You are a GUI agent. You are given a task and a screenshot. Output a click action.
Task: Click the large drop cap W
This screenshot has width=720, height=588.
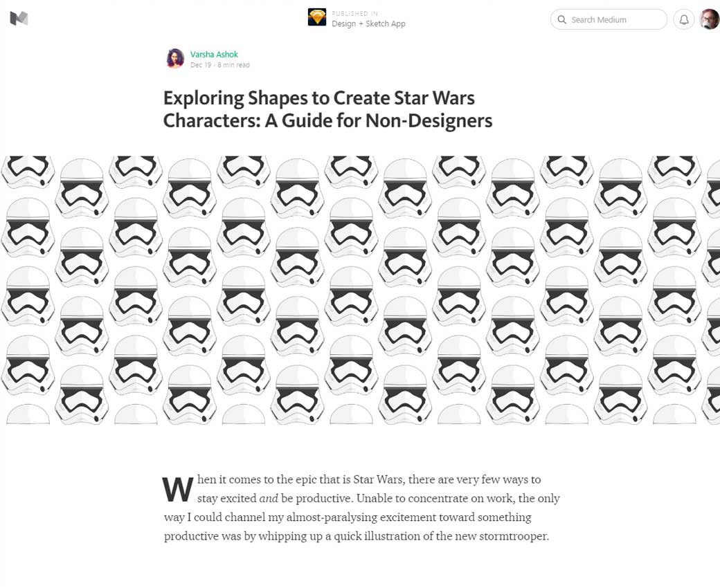(x=178, y=489)
